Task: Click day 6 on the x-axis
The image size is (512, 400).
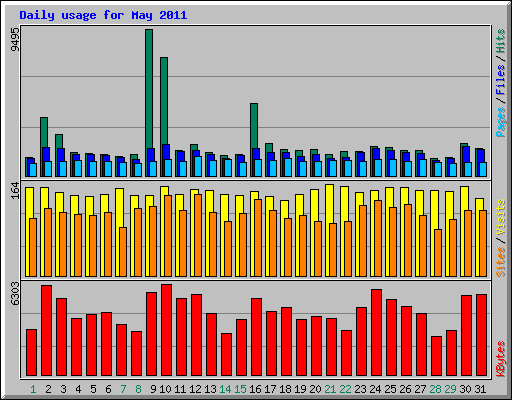Action: point(108,389)
